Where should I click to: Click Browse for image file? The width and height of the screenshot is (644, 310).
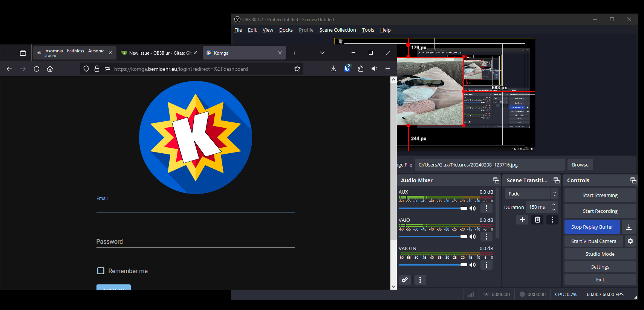point(580,165)
